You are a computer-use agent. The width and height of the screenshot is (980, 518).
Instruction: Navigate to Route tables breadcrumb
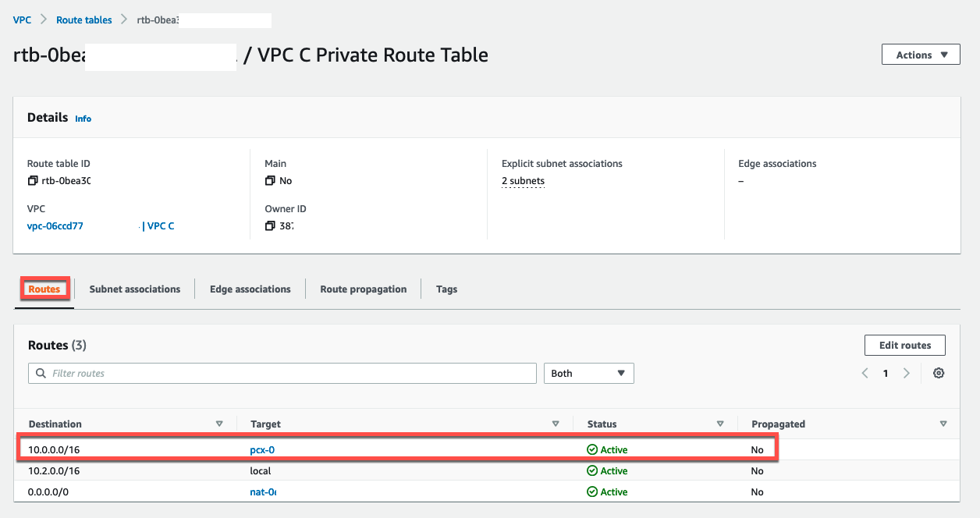84,20
